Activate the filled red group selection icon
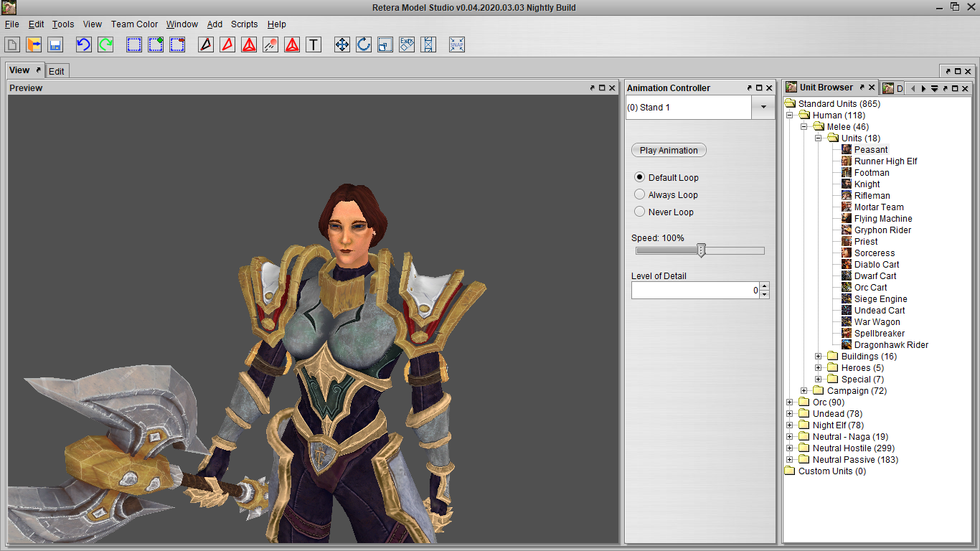This screenshot has height=551, width=980. (x=249, y=44)
